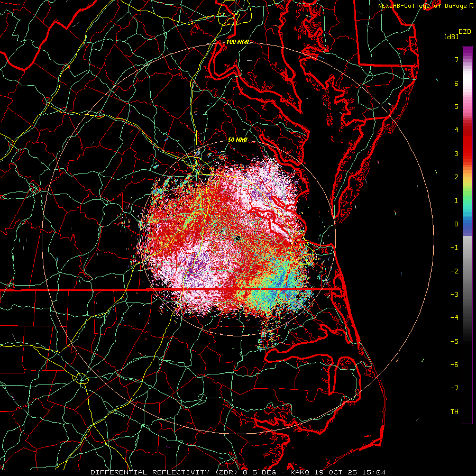The height and width of the screenshot is (476, 476).
Task: Click the legend value 2
Action: point(456,177)
